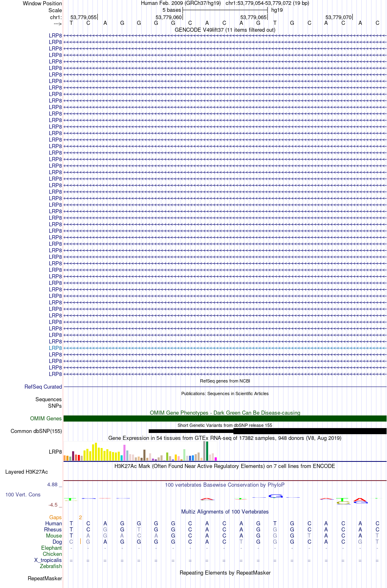Click the tall gray bar in GTEx chart
387x588 pixels.
pyautogui.click(x=204, y=451)
